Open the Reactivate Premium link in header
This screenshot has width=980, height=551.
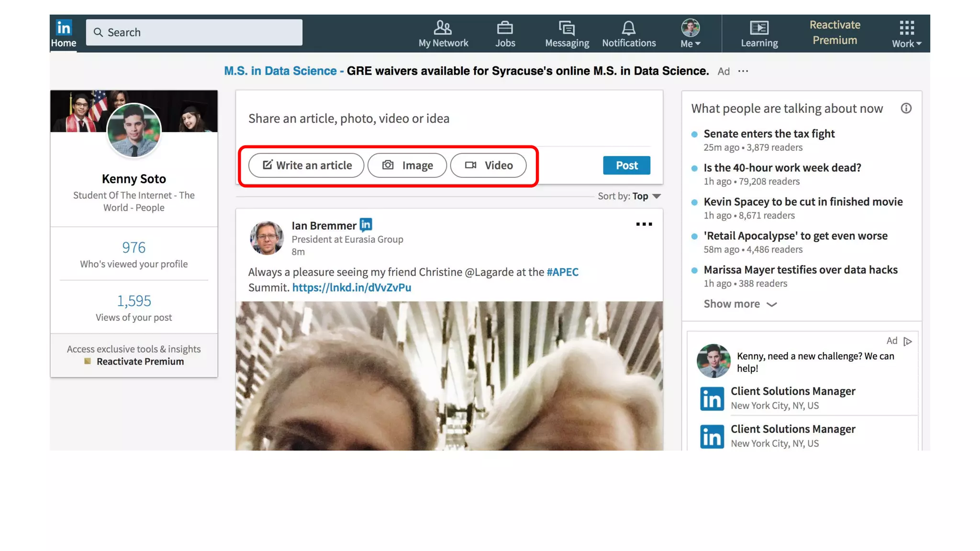click(835, 33)
